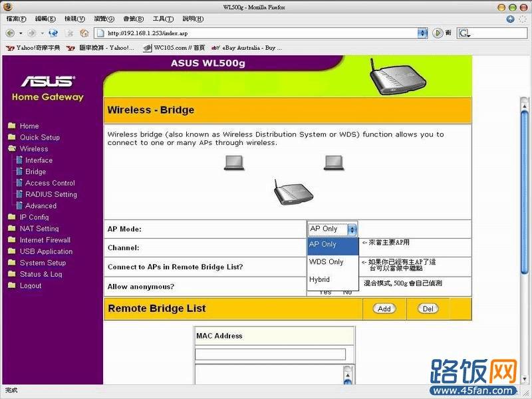
Task: Click the Add button for Remote Bridge List
Action: (x=384, y=309)
